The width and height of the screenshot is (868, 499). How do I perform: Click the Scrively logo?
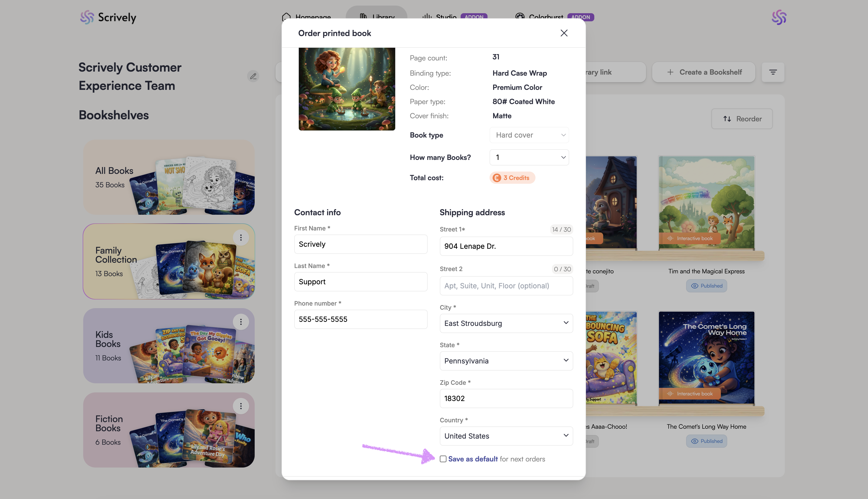point(108,17)
